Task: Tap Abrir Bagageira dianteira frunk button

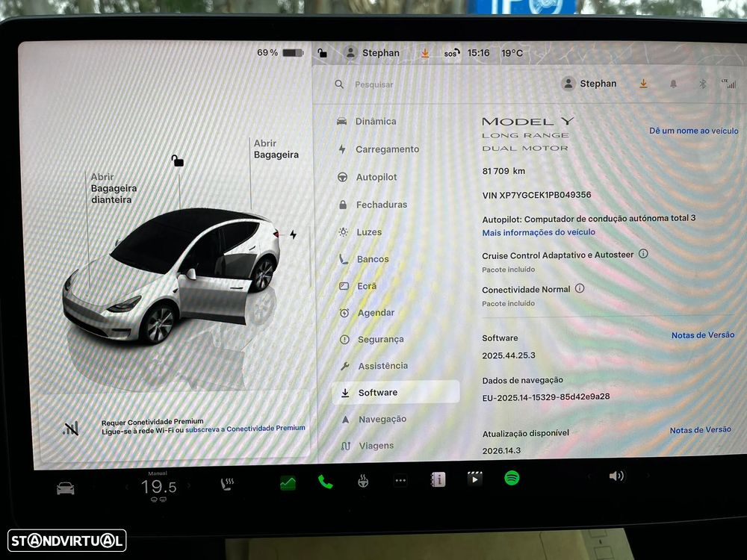Action: (114, 188)
